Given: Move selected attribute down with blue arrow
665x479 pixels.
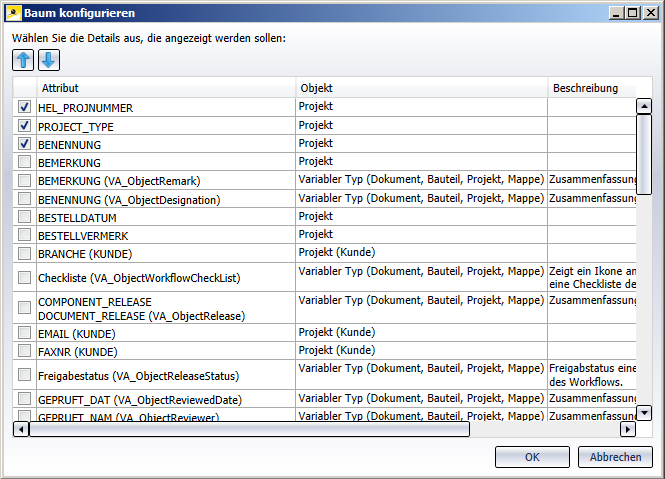Looking at the screenshot, I should [49, 60].
